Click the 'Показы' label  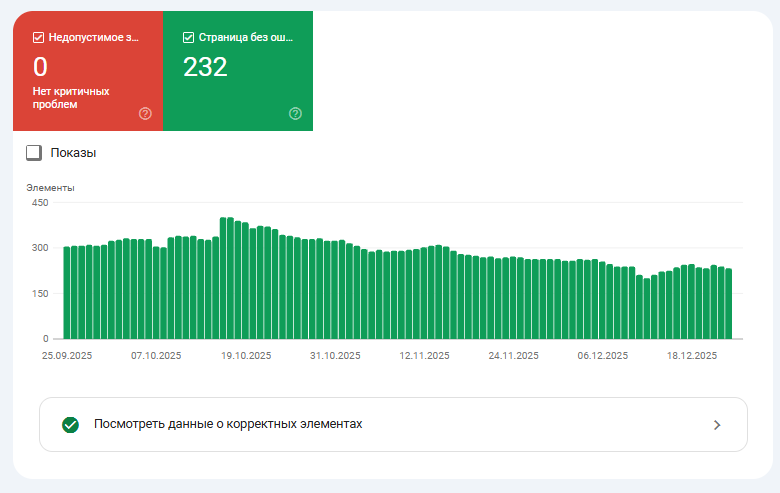[x=73, y=153]
